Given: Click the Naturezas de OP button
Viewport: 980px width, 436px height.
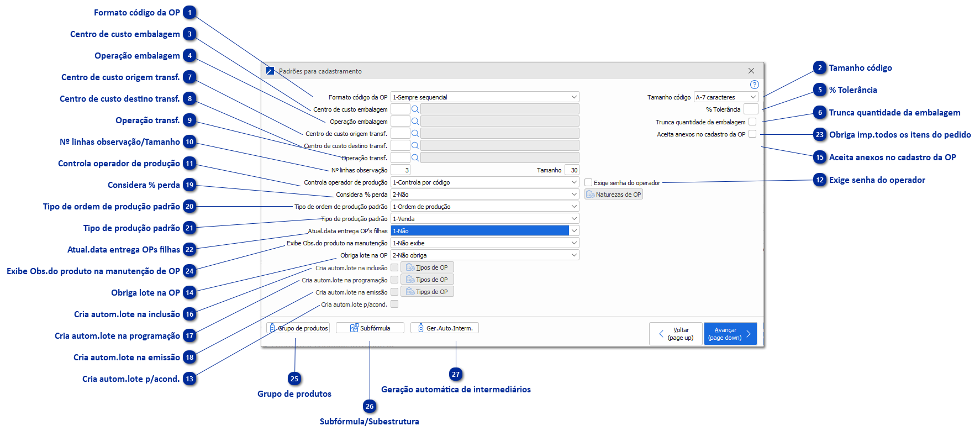Looking at the screenshot, I should tap(614, 195).
